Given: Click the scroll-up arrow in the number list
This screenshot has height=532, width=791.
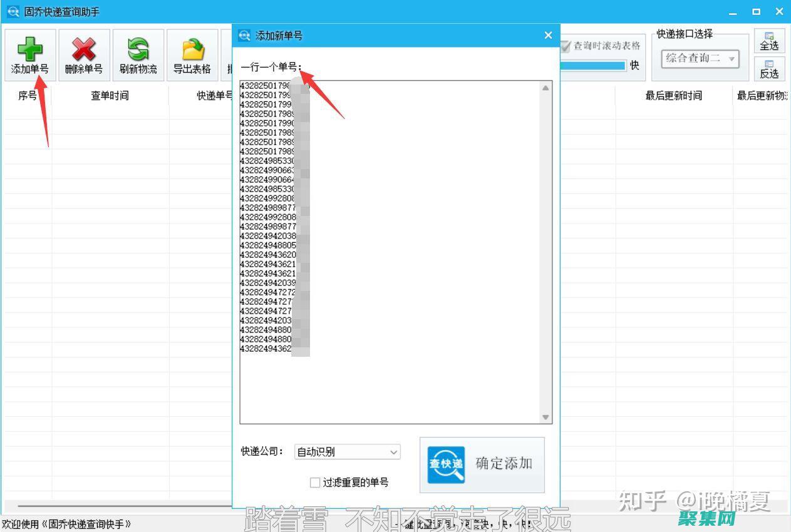Looking at the screenshot, I should click(545, 88).
